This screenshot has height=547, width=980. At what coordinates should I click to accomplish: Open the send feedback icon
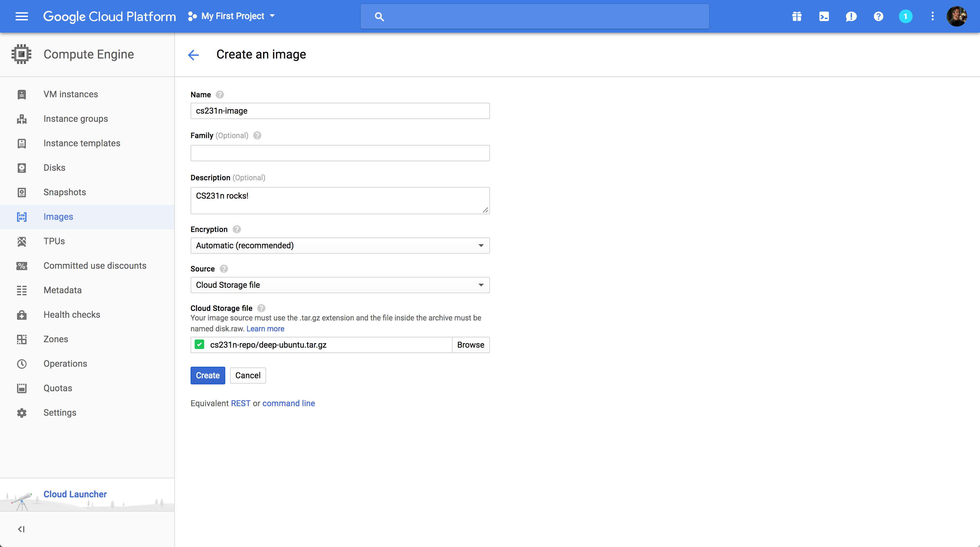pos(851,16)
